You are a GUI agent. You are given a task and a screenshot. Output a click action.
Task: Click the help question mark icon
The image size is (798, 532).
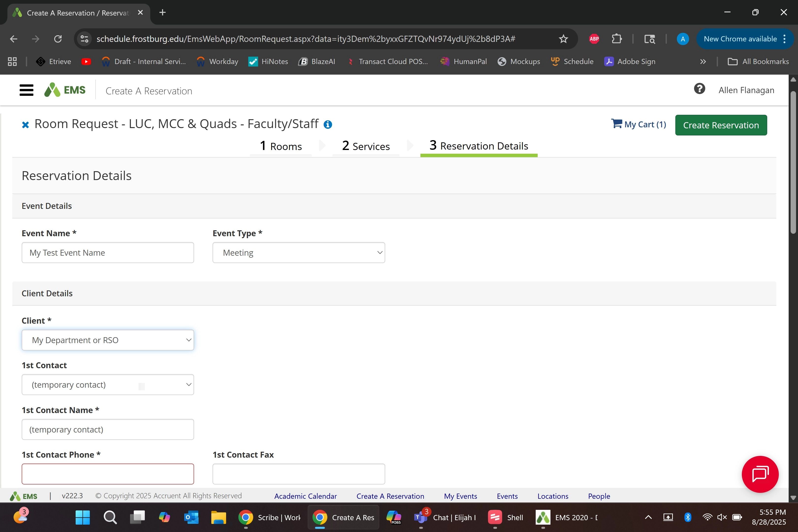[699, 89]
